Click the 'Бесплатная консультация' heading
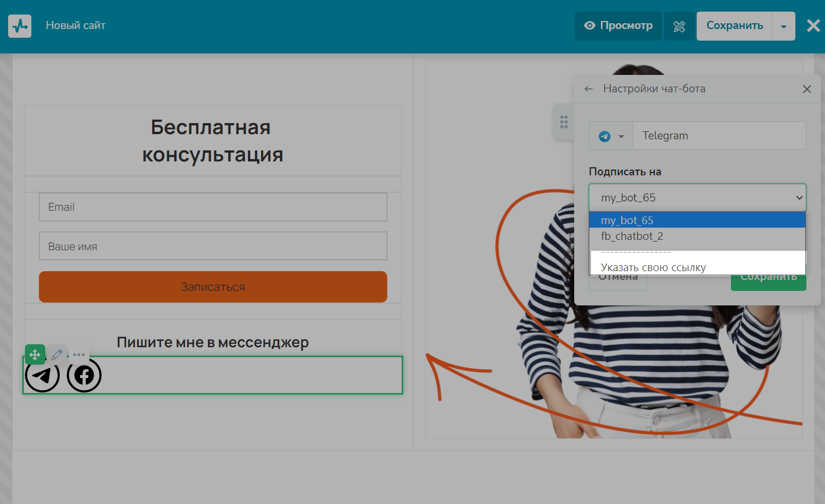Screen dimensions: 825x504 point(212,141)
